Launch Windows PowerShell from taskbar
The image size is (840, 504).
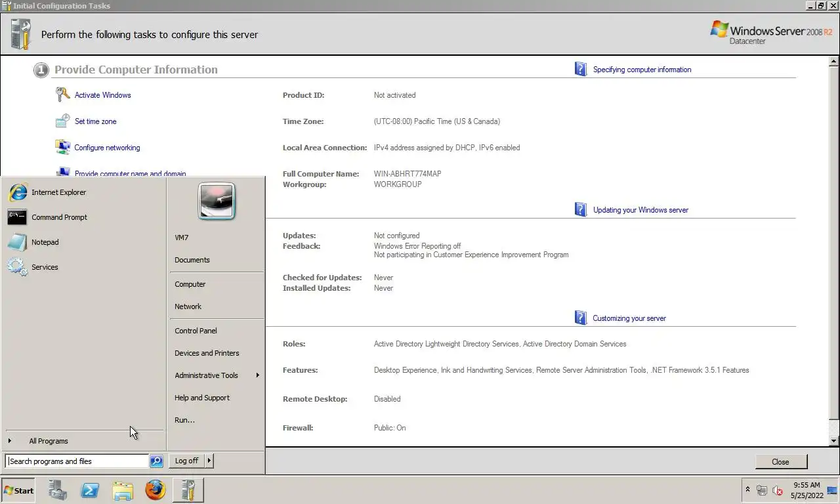[x=90, y=490]
